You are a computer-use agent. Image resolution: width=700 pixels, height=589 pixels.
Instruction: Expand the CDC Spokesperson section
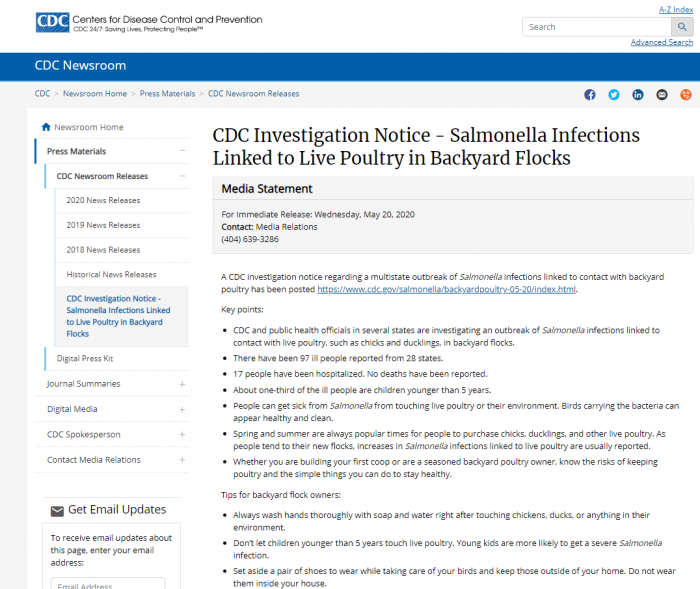182,434
